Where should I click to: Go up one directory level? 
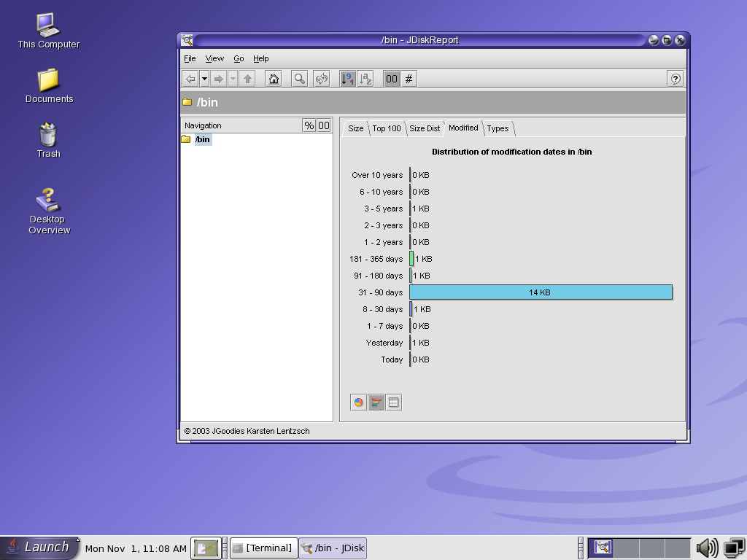(248, 79)
